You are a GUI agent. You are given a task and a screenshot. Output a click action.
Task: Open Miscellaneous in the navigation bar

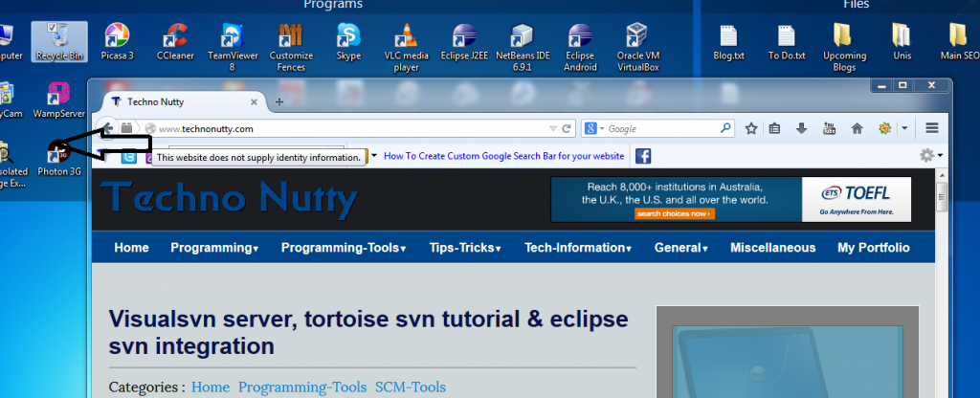coord(772,248)
